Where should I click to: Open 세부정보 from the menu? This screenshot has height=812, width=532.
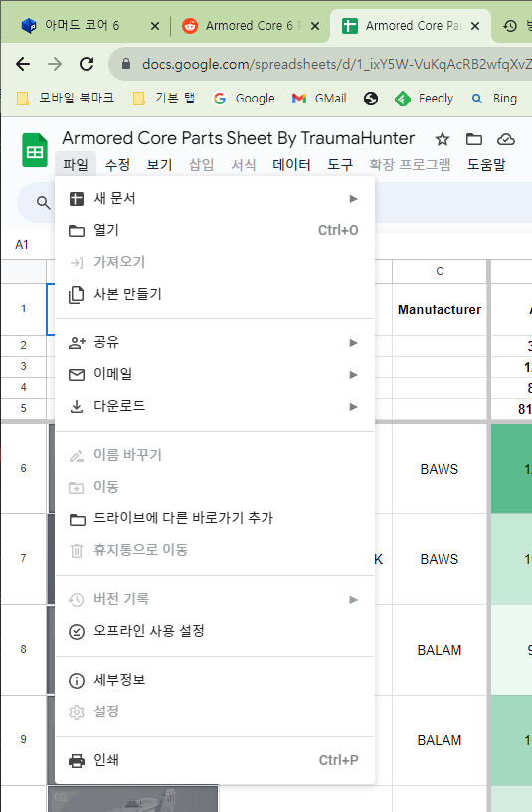214,680
